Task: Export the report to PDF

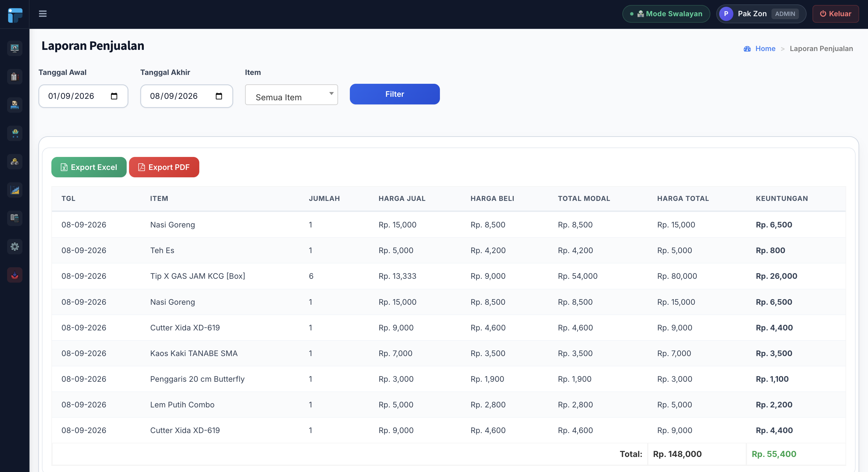Action: click(164, 167)
